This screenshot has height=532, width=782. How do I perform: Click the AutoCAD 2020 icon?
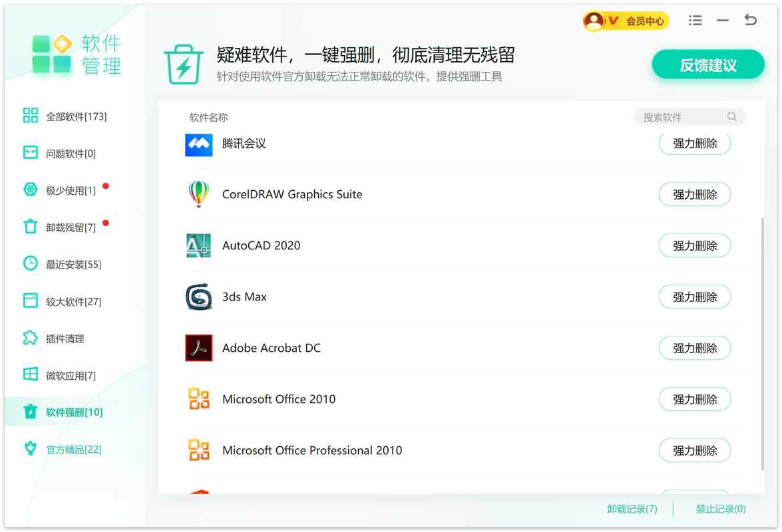(198, 245)
